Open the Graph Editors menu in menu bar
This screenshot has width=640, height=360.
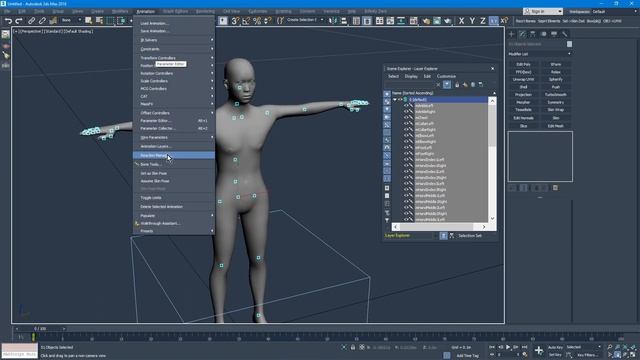[176, 11]
